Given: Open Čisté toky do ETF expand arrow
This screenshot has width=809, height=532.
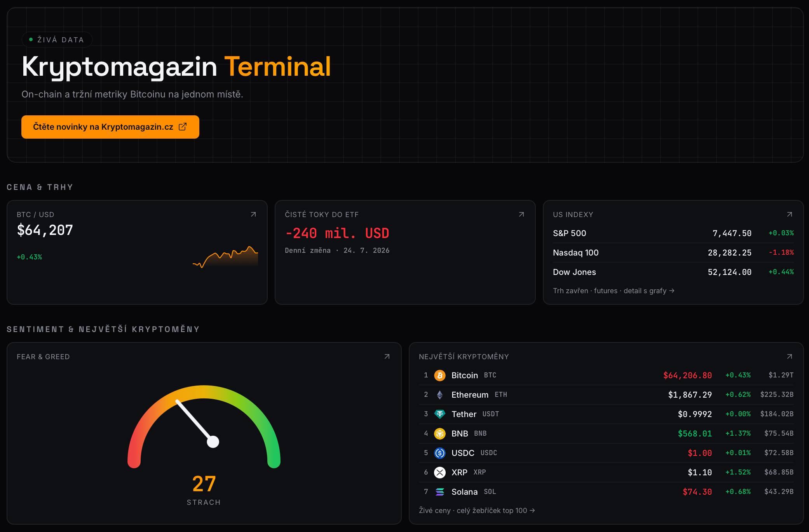Looking at the screenshot, I should [521, 214].
